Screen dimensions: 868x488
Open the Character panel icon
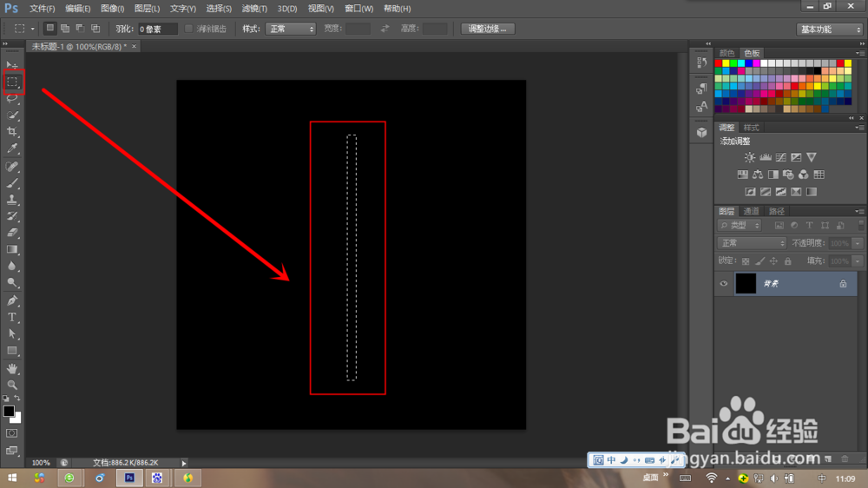click(702, 106)
